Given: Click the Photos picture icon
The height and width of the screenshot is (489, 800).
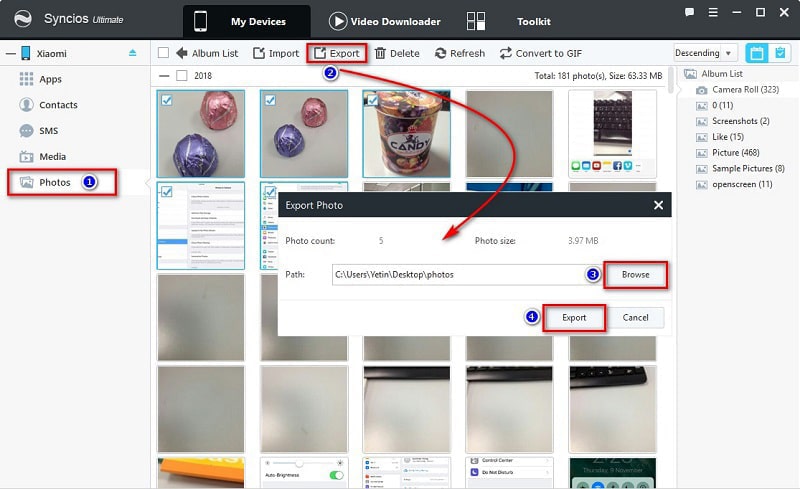Looking at the screenshot, I should coord(26,182).
